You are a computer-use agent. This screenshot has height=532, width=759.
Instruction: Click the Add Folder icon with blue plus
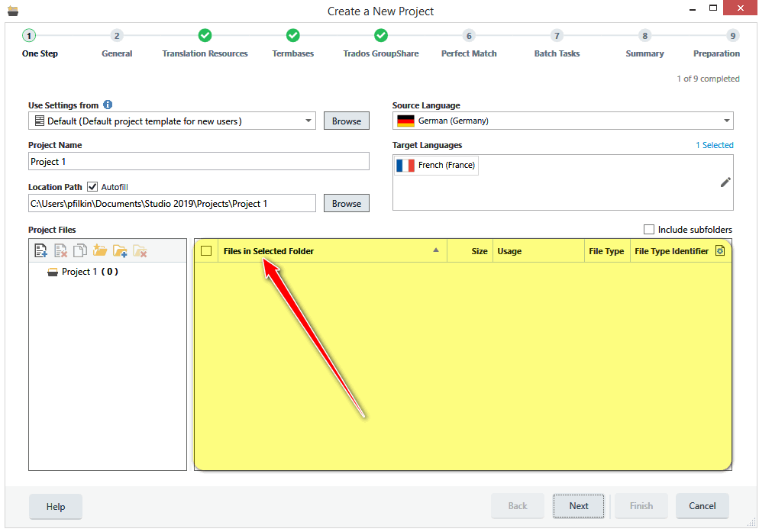pos(120,250)
